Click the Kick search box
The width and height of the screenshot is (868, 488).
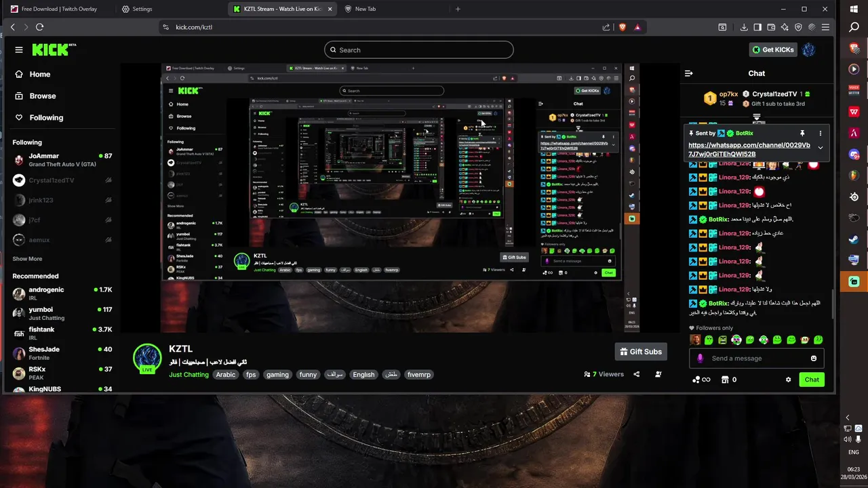[x=419, y=49]
